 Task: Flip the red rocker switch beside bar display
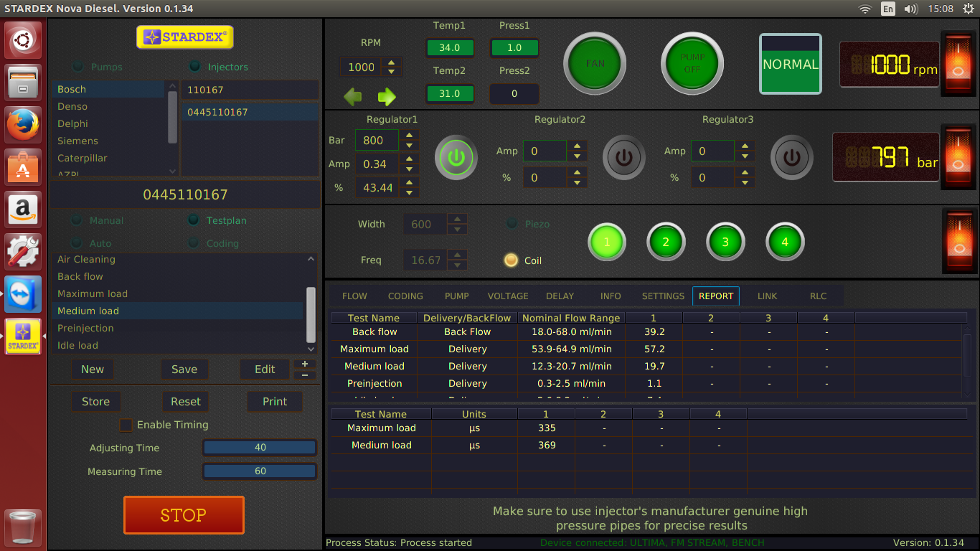point(958,157)
